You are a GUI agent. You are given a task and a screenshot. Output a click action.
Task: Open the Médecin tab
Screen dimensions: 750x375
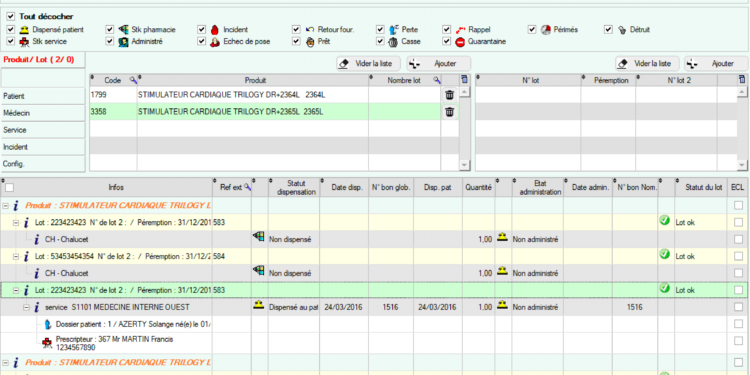(44, 113)
